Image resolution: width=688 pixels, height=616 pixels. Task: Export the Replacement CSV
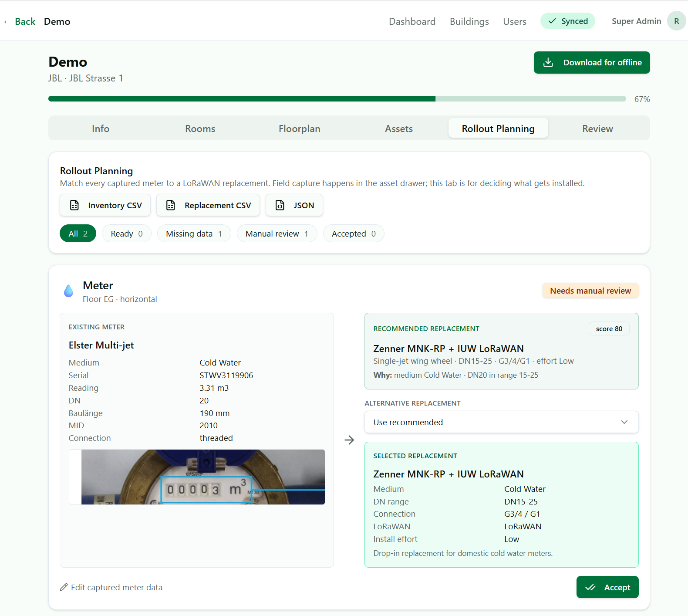[x=208, y=205]
